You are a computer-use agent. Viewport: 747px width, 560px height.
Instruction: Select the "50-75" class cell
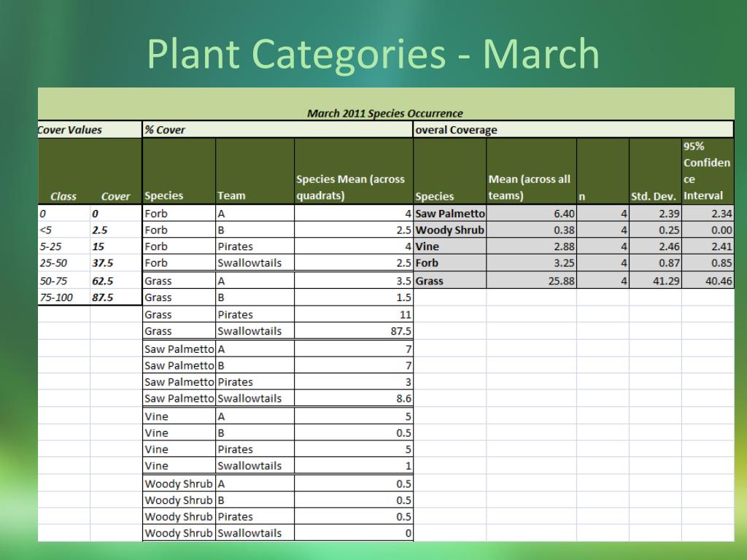(55, 281)
